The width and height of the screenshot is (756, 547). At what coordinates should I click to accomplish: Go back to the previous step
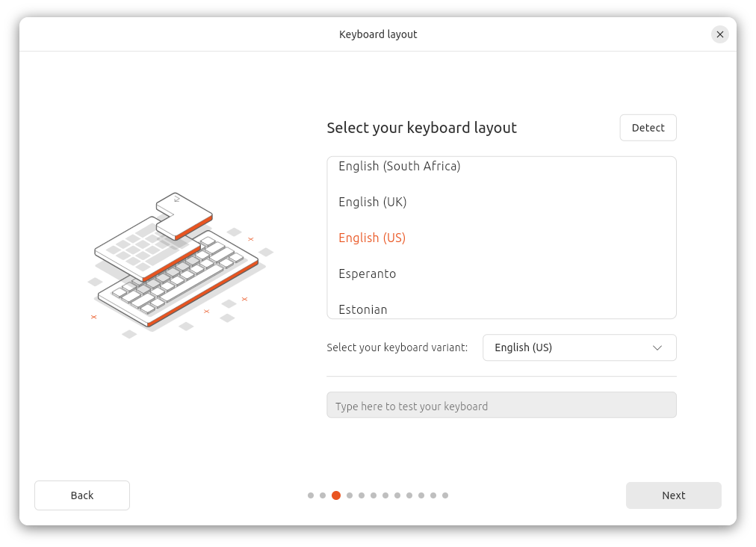[x=82, y=495]
